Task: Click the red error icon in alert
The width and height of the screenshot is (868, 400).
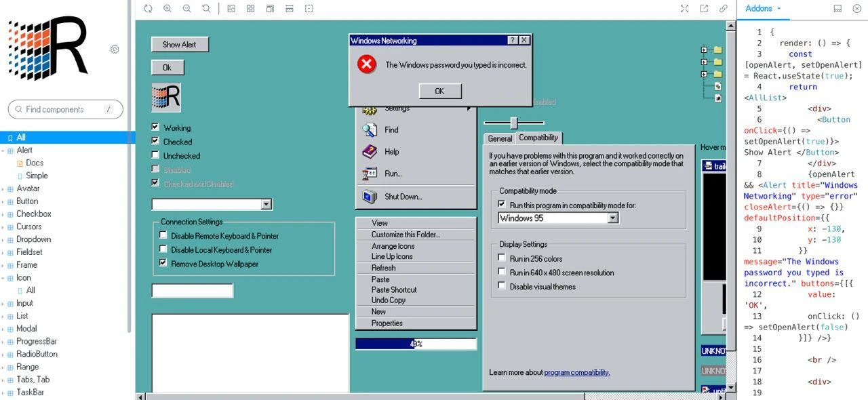Action: click(367, 64)
